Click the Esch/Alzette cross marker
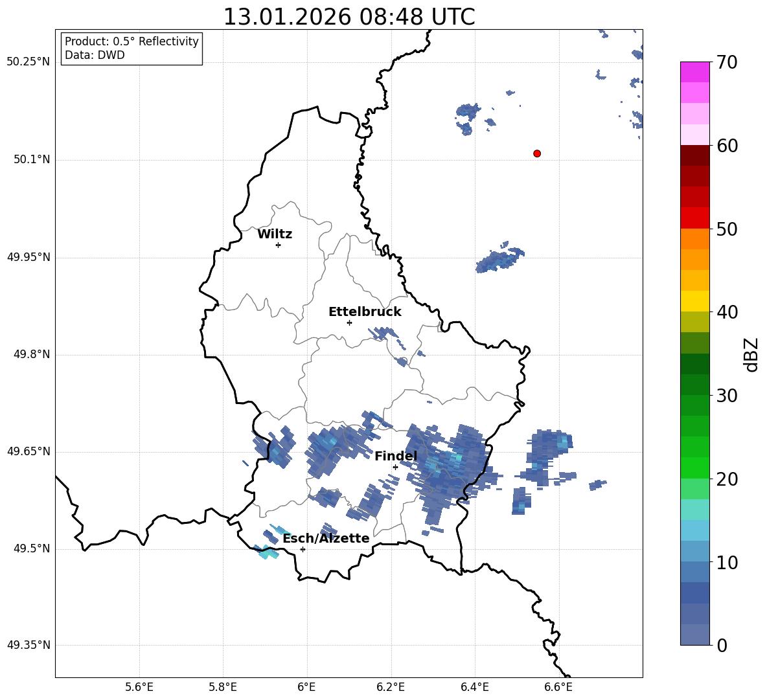Viewport: 767px width, 700px height. pos(303,549)
